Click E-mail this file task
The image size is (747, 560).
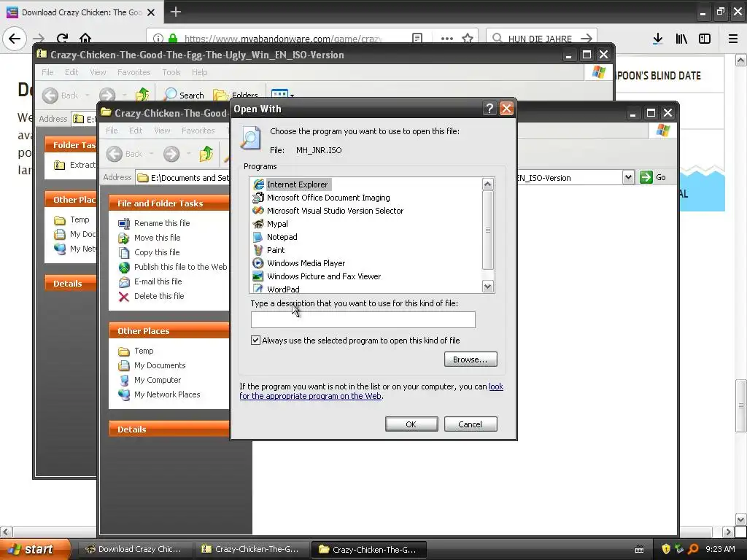158,281
